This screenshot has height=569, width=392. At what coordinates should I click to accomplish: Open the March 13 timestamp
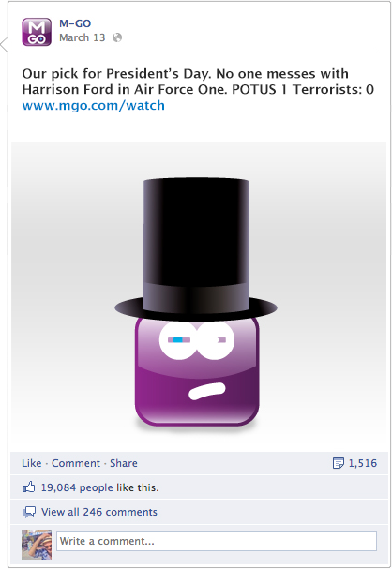click(83, 37)
